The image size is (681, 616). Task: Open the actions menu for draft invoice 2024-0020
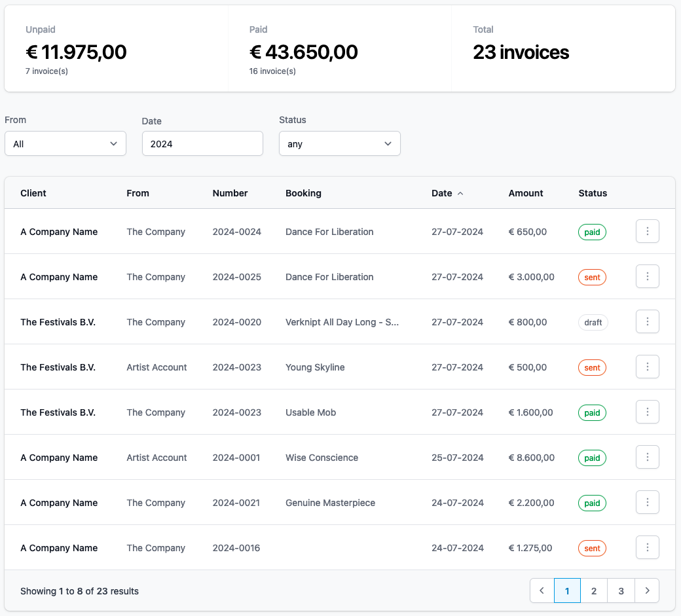pyautogui.click(x=647, y=321)
